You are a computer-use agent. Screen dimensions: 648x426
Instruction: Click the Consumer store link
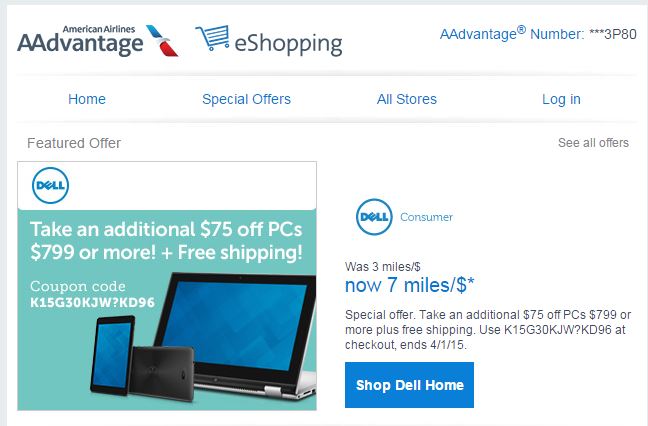pyautogui.click(x=426, y=217)
